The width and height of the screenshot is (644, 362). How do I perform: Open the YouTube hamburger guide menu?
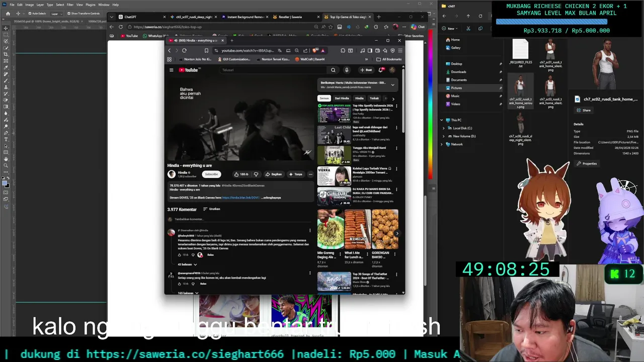[x=171, y=70]
